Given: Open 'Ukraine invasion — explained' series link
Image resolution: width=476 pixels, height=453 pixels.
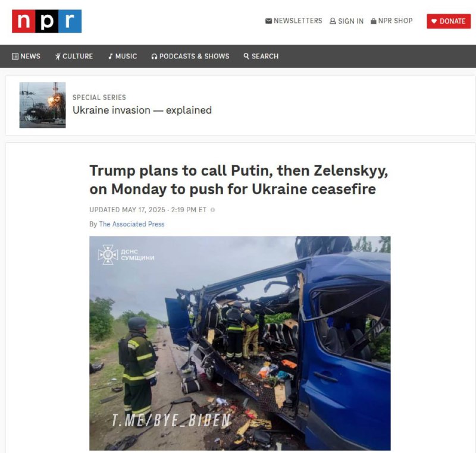Looking at the screenshot, I should [142, 110].
